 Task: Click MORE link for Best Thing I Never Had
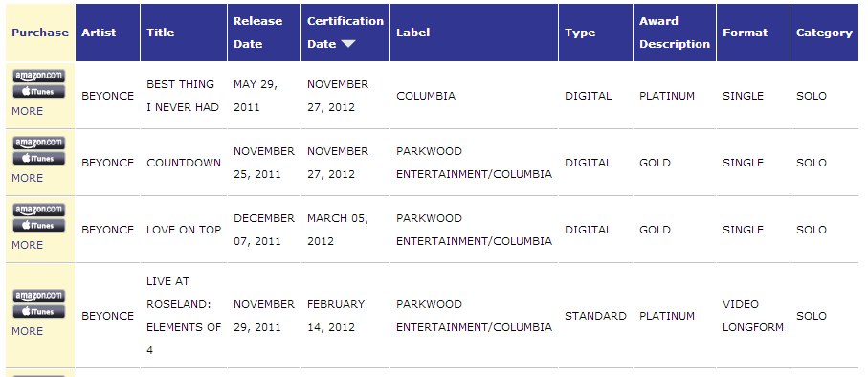(x=27, y=111)
